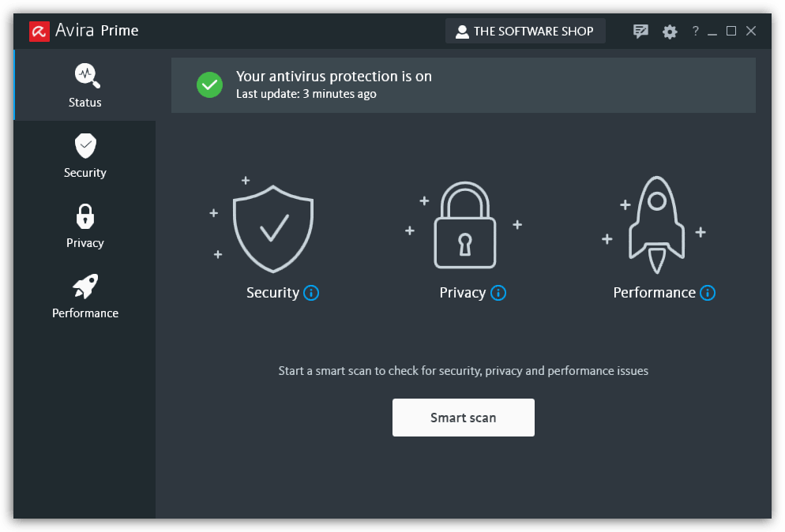The width and height of the screenshot is (785, 532).
Task: Start the Smart scan
Action: click(463, 418)
